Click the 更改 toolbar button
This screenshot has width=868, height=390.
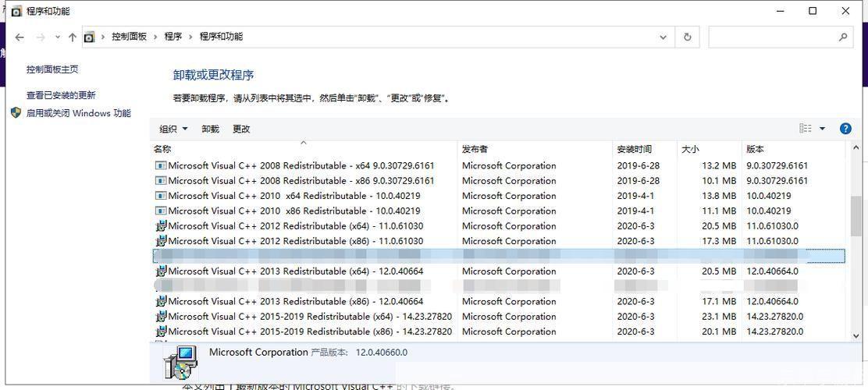coord(241,129)
